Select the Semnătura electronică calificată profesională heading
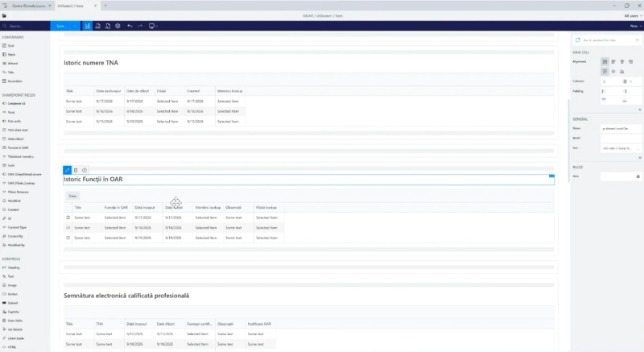This screenshot has height=352, width=644. (x=126, y=296)
